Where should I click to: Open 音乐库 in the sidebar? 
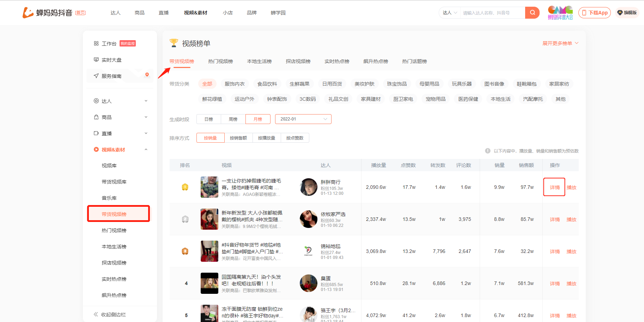[x=109, y=198]
